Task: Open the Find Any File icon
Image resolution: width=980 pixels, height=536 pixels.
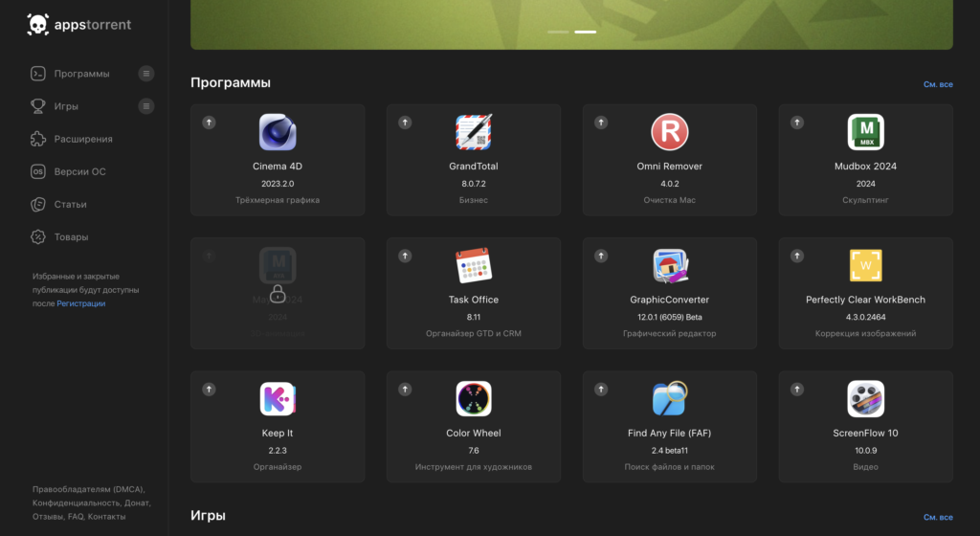Action: pos(669,398)
